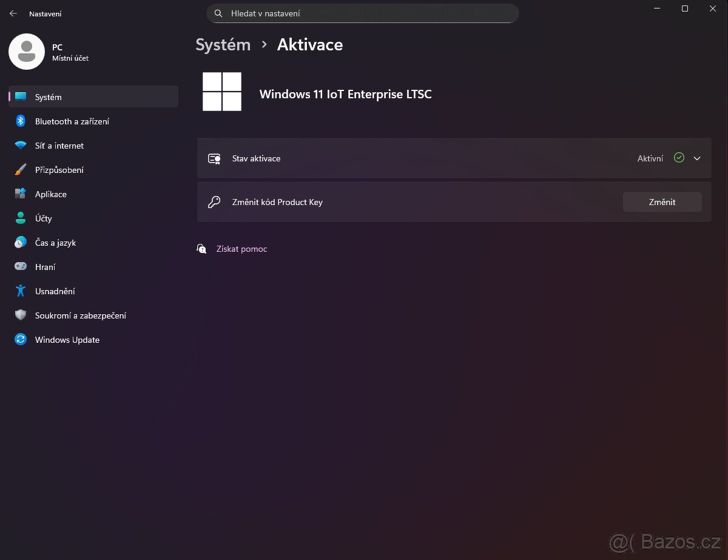Click the Hledat v nastavení search field
728x560 pixels.
point(362,13)
